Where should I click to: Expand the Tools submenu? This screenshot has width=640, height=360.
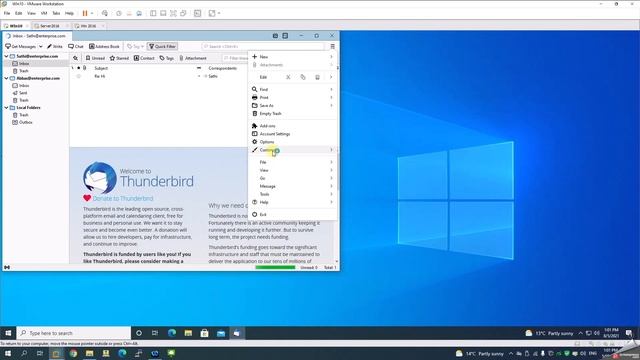click(x=293, y=194)
